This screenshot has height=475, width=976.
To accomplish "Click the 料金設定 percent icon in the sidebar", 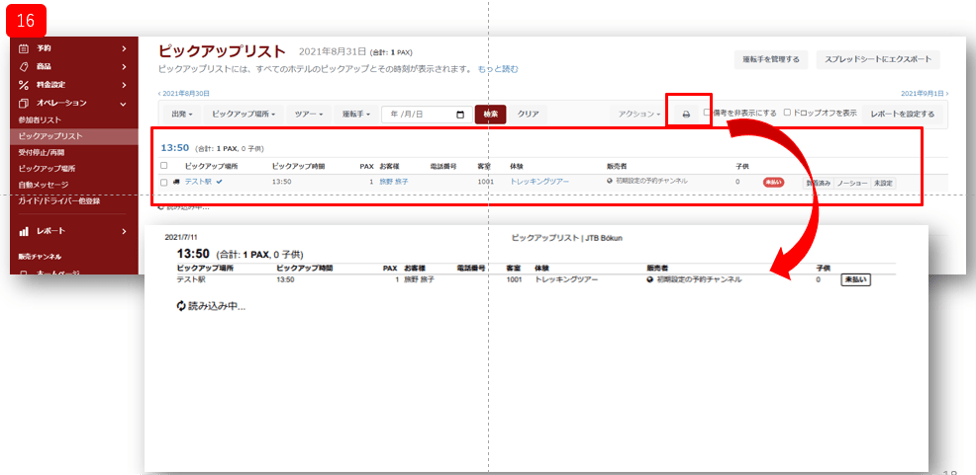I will (23, 84).
